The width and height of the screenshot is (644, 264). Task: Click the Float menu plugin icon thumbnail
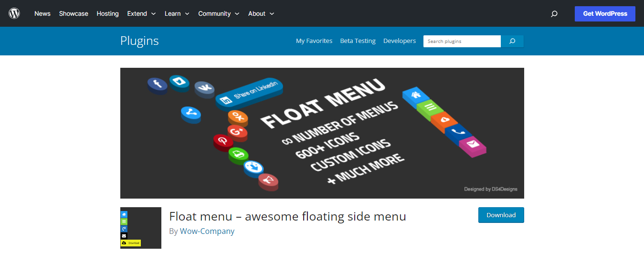click(x=141, y=228)
